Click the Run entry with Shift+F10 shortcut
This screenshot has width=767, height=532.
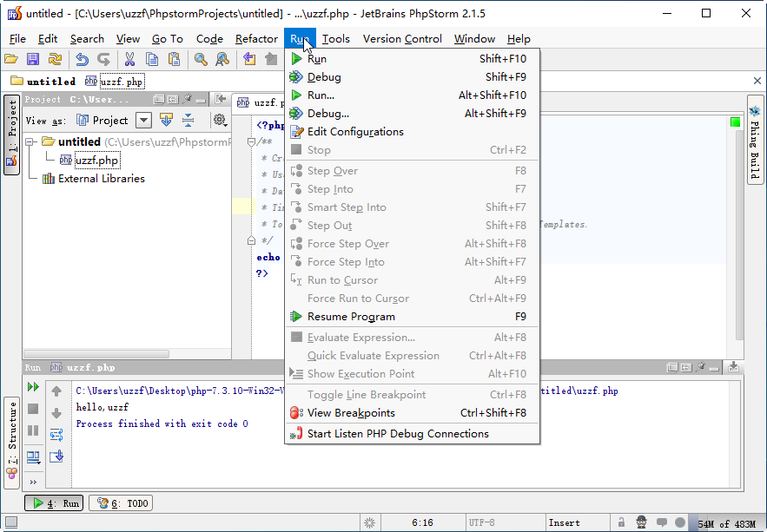[412, 59]
